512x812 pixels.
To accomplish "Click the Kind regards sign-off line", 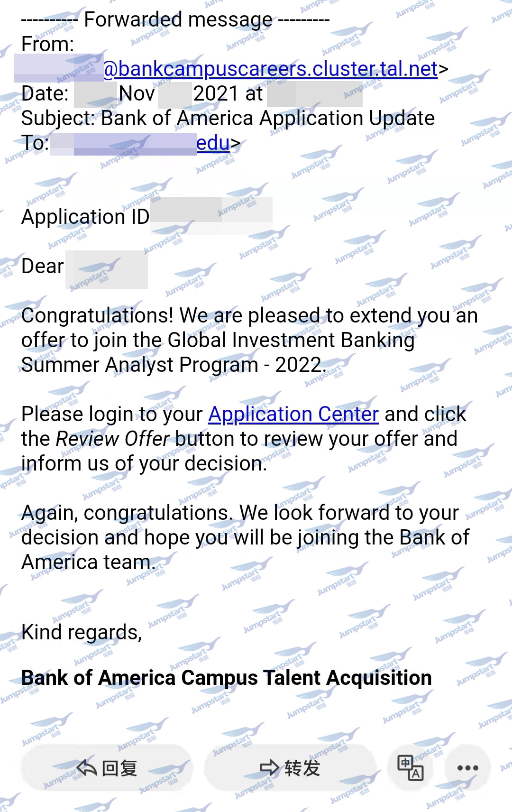I will point(82,633).
